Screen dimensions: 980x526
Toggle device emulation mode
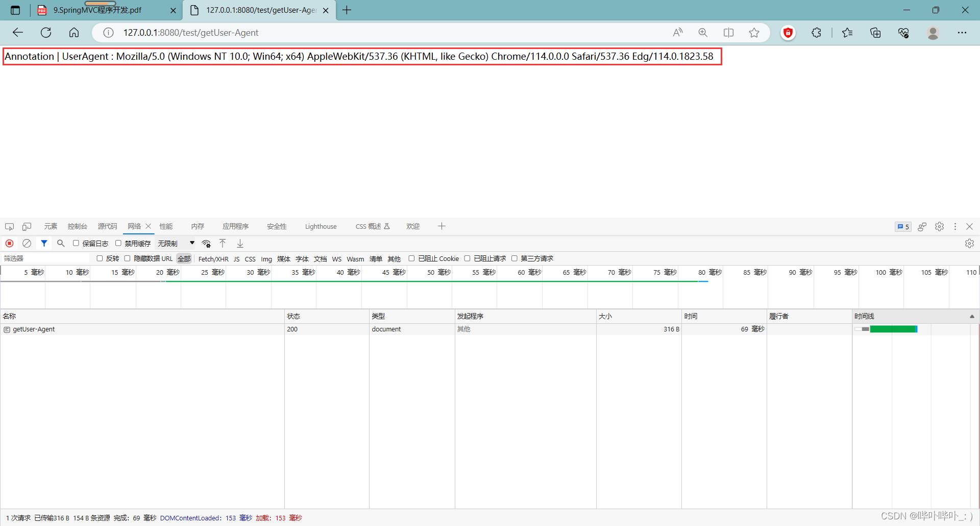click(x=27, y=226)
